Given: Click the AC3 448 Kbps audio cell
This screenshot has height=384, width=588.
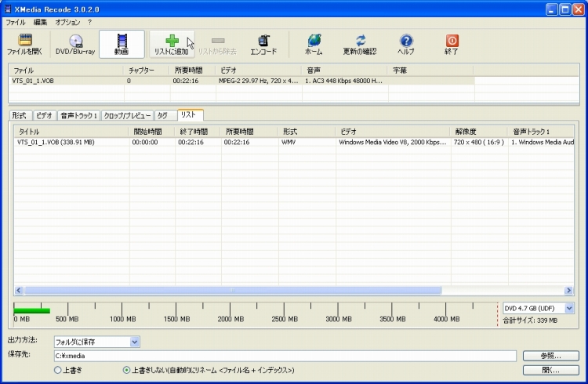Looking at the screenshot, I should [344, 81].
